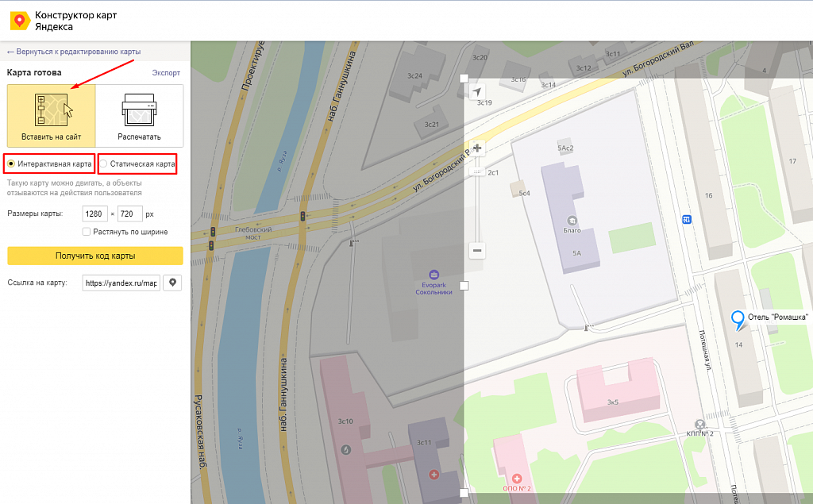Click the building label '3с24'
The height and width of the screenshot is (504, 813).
pos(414,75)
